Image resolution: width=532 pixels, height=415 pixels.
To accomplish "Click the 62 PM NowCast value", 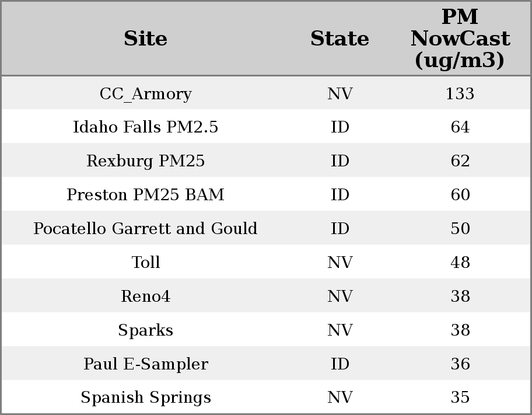I will (x=460, y=161).
